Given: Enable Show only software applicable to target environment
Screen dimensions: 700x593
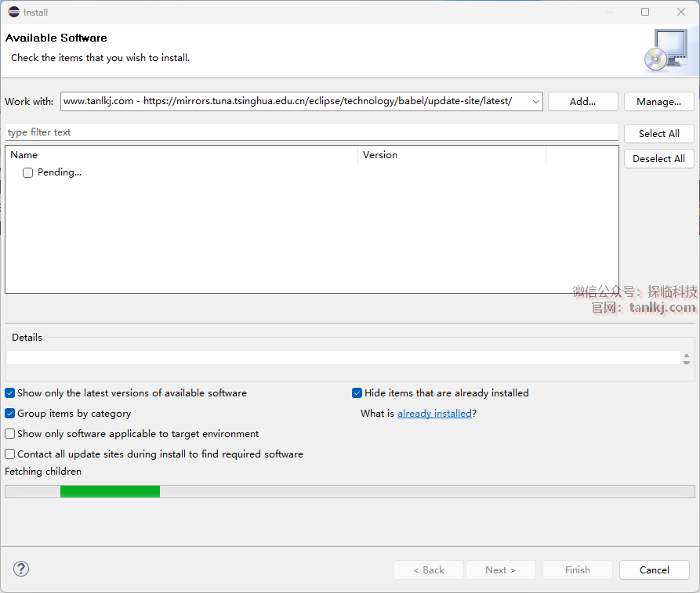Looking at the screenshot, I should pyautogui.click(x=10, y=434).
